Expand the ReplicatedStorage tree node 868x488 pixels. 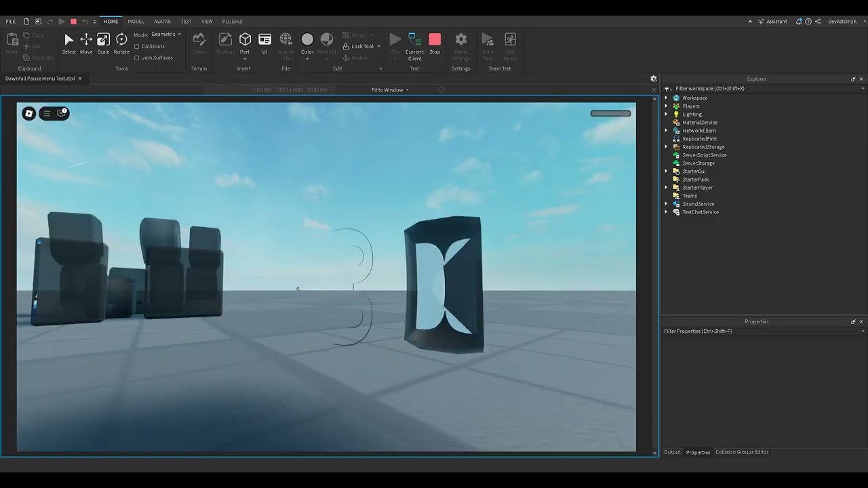pyautogui.click(x=666, y=147)
